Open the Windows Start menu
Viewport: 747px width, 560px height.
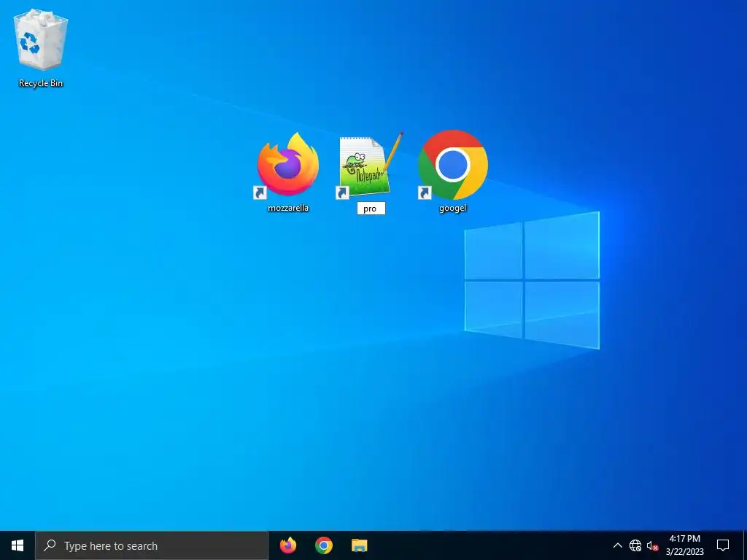[x=18, y=545]
